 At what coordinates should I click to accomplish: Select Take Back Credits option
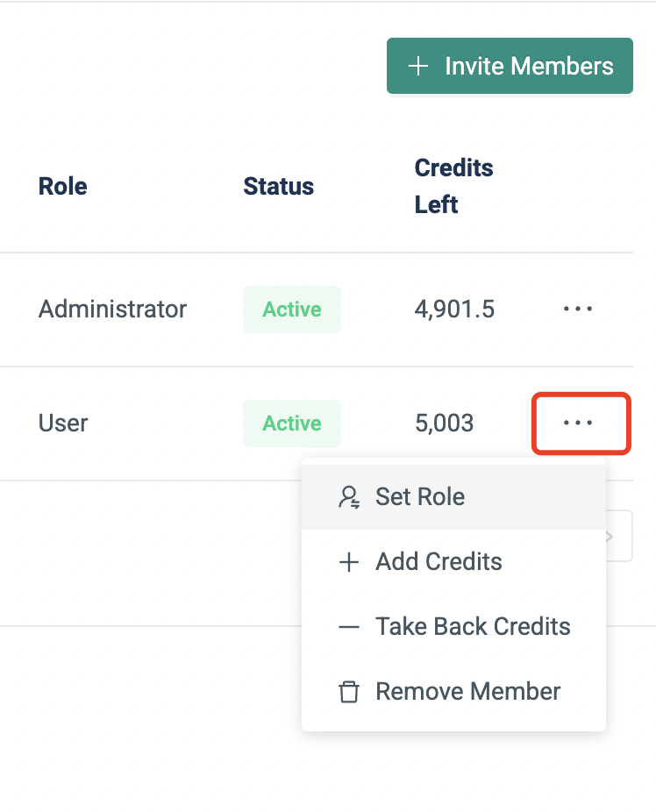pos(473,626)
